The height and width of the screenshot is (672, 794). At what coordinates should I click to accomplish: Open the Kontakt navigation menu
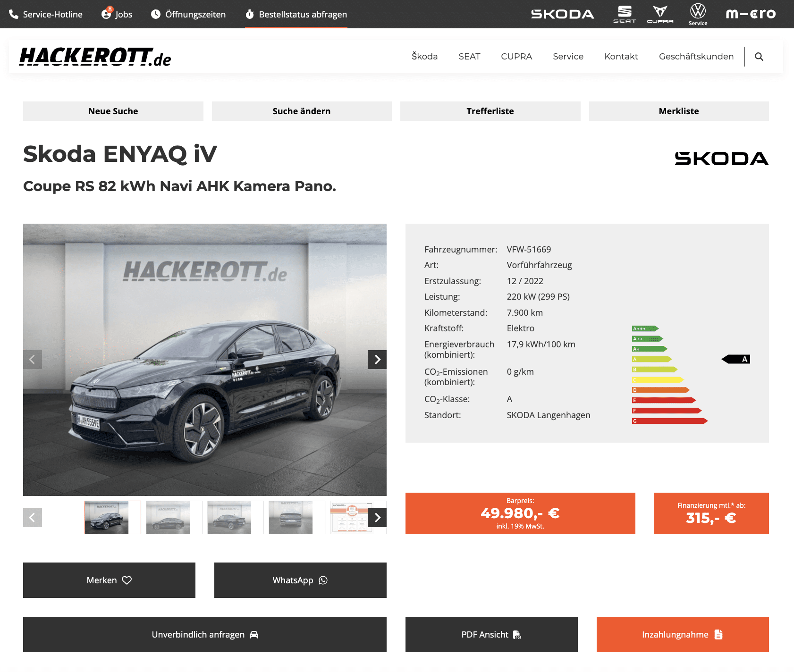point(621,57)
